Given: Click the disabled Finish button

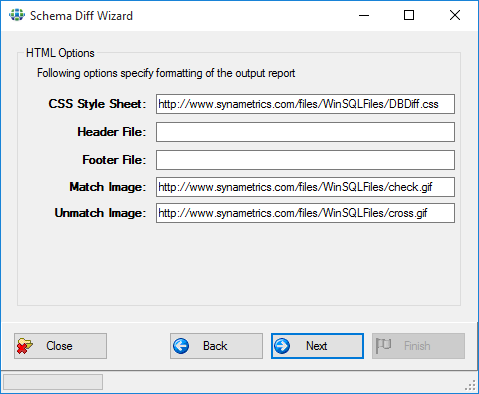Looking at the screenshot, I should tap(418, 346).
